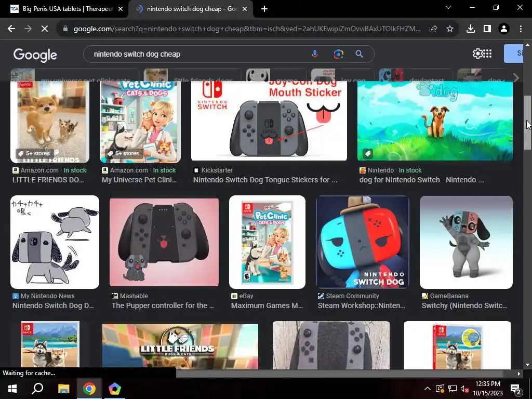Click Switchy (Nintendo Switc... title link
The height and width of the screenshot is (399, 532).
(464, 305)
